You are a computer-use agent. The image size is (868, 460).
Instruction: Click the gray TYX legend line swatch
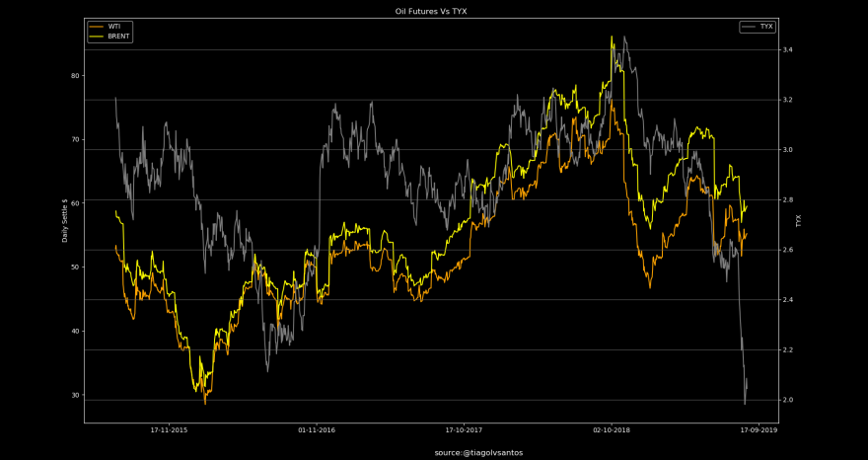pos(749,27)
